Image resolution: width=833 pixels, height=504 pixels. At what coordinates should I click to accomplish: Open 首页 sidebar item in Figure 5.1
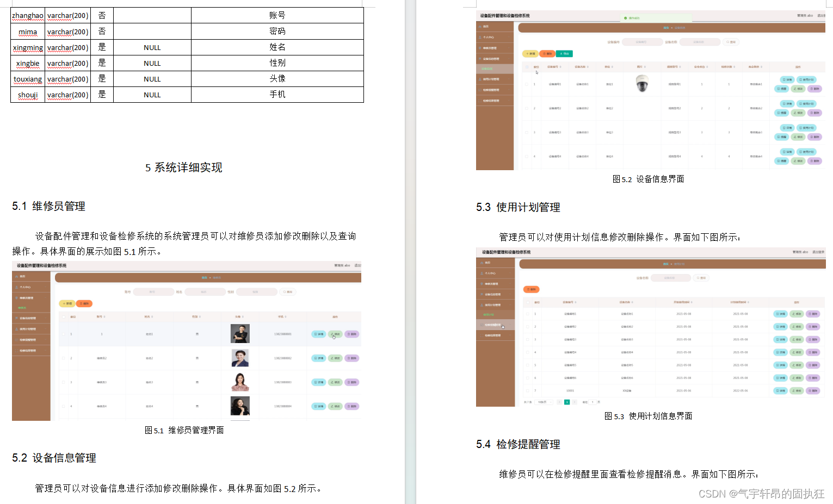pyautogui.click(x=31, y=276)
